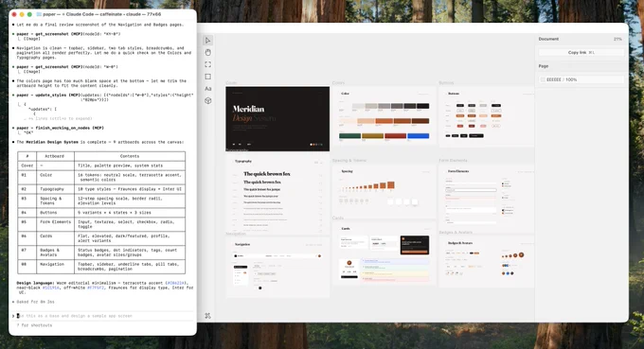Click the terminal prompt input line
The width and height of the screenshot is (644, 349).
coord(102,316)
